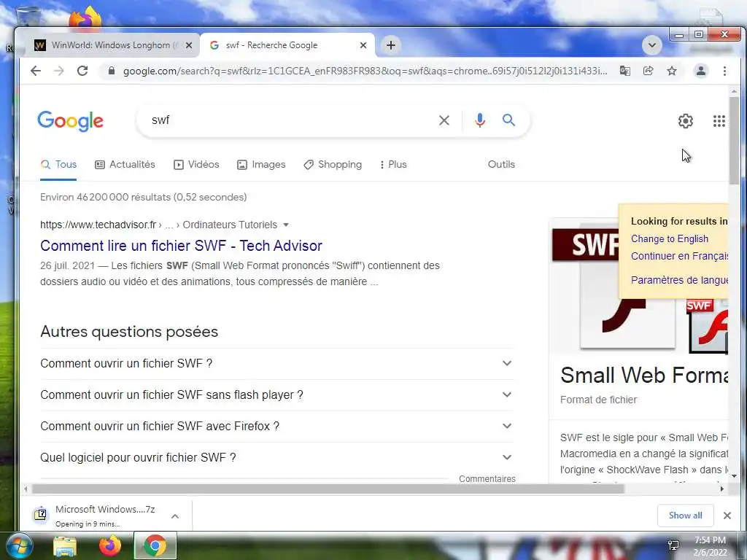The width and height of the screenshot is (747, 560).
Task: Open the Outils search tools
Action: pos(501,164)
